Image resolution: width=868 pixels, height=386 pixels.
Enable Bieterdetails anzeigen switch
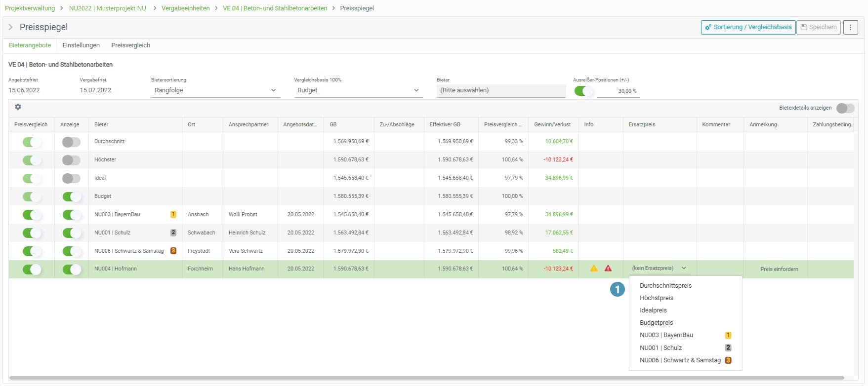point(845,108)
